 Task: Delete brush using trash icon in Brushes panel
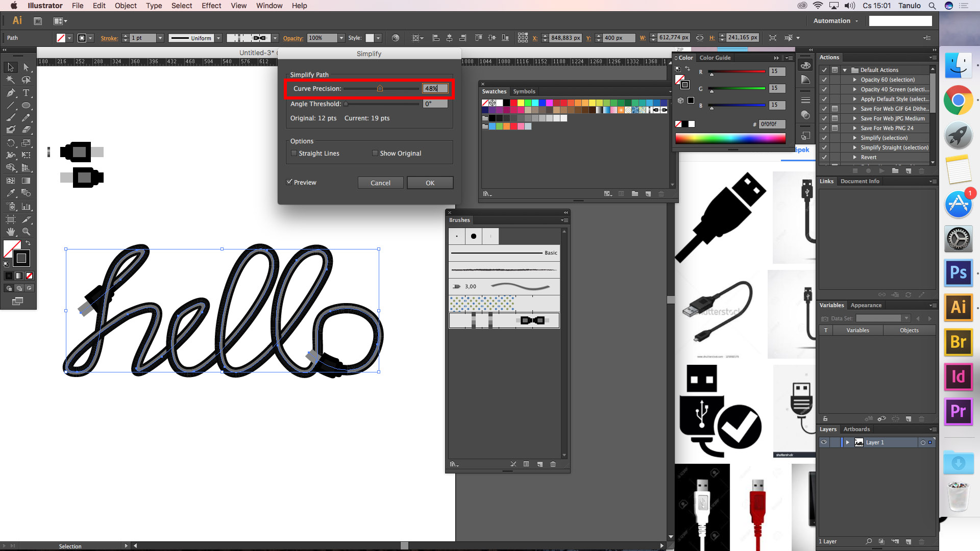(x=553, y=464)
